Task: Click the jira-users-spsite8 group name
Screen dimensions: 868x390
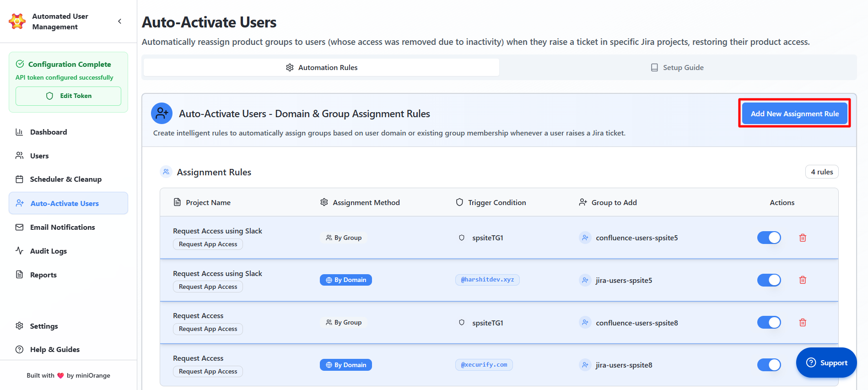Action: [x=624, y=365]
